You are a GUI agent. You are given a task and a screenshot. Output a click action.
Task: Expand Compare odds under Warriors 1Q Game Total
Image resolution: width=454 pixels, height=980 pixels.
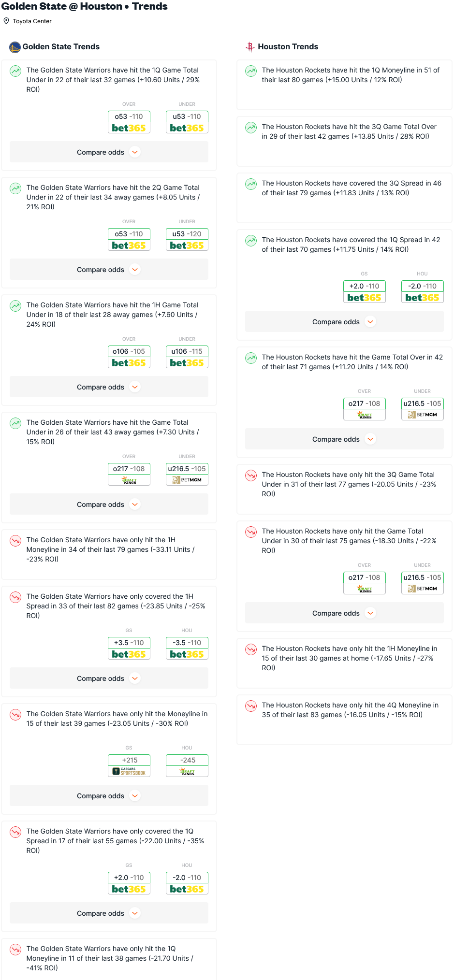109,152
